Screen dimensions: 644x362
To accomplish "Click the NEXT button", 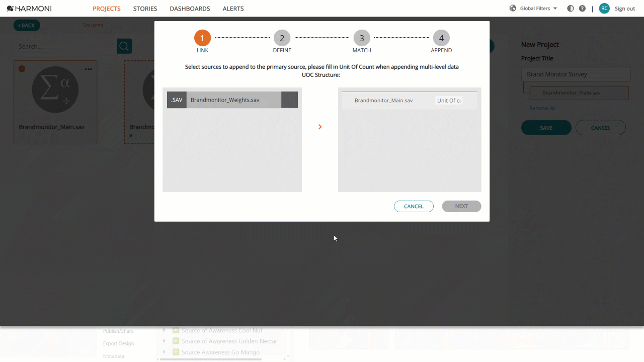I will coord(461,206).
